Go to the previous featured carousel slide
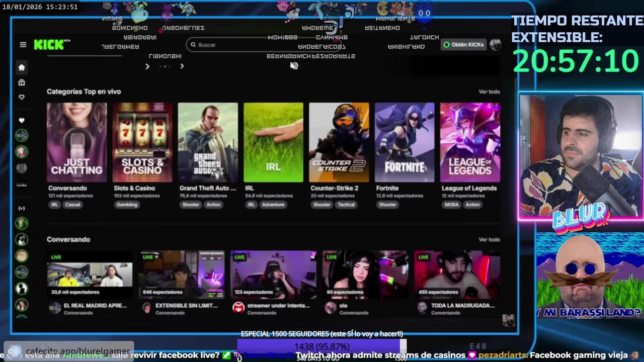 [147, 66]
